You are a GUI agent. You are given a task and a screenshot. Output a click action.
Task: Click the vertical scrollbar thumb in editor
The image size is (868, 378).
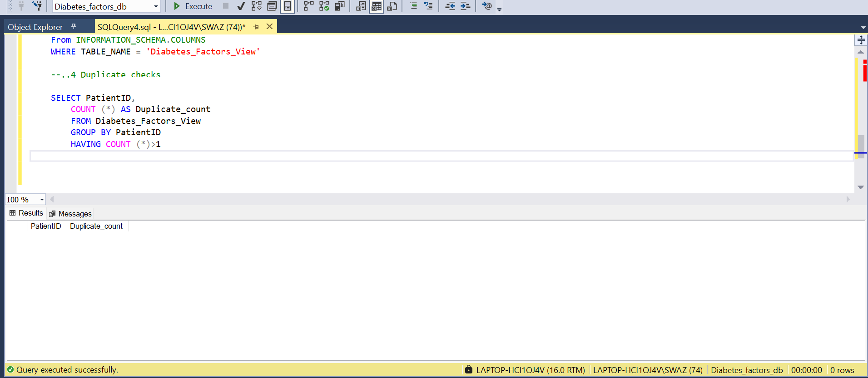pyautogui.click(x=861, y=147)
